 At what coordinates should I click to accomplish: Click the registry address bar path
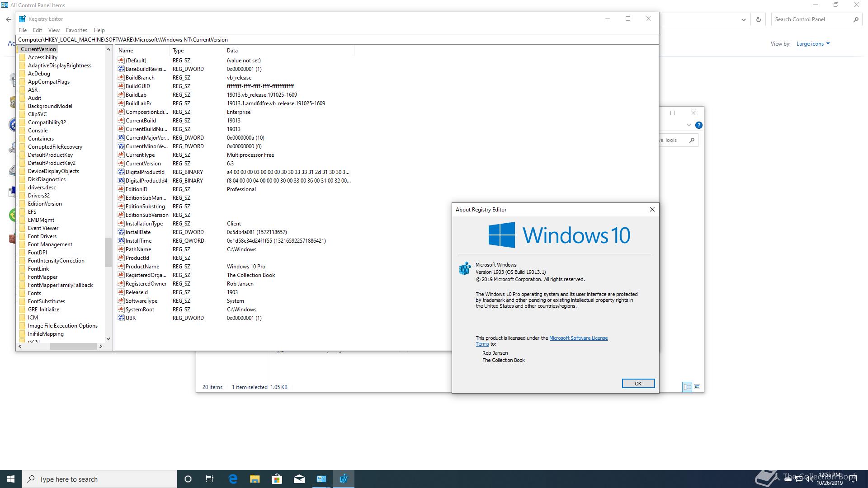pyautogui.click(x=337, y=40)
